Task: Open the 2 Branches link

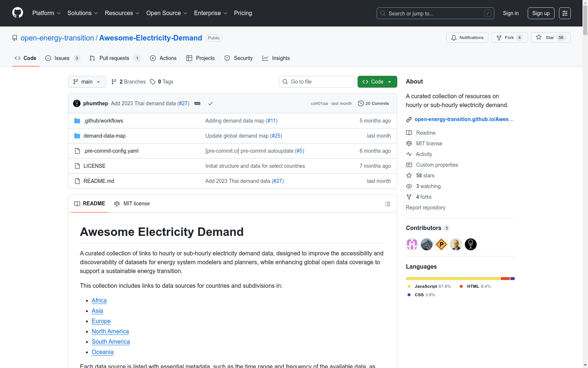Action: [x=129, y=82]
